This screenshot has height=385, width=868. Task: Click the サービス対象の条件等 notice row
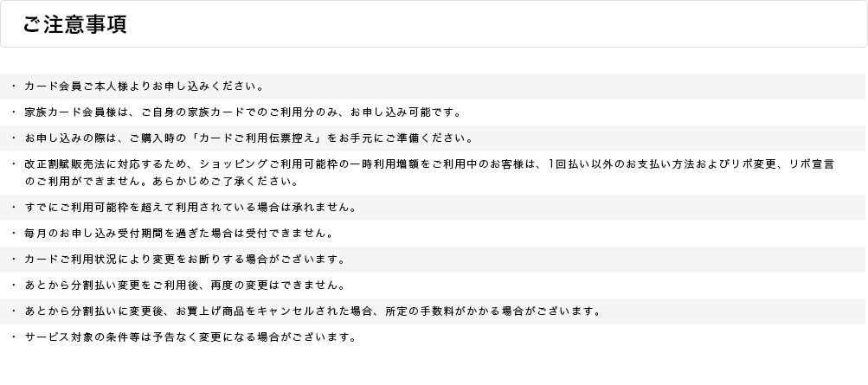click(x=433, y=337)
